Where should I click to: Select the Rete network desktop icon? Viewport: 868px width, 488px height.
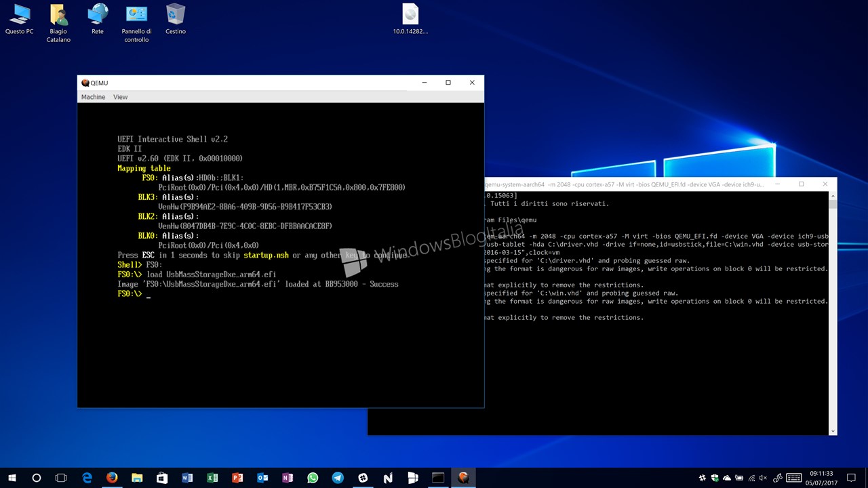(x=98, y=19)
